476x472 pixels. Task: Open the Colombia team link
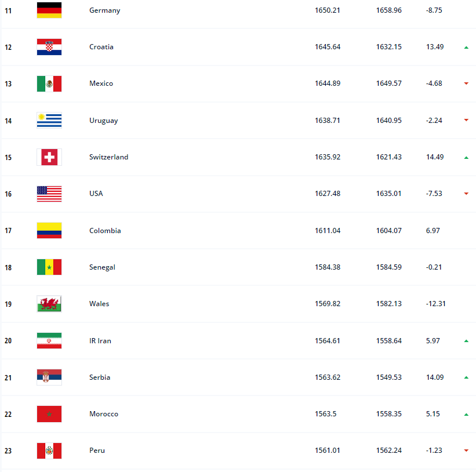coord(105,231)
